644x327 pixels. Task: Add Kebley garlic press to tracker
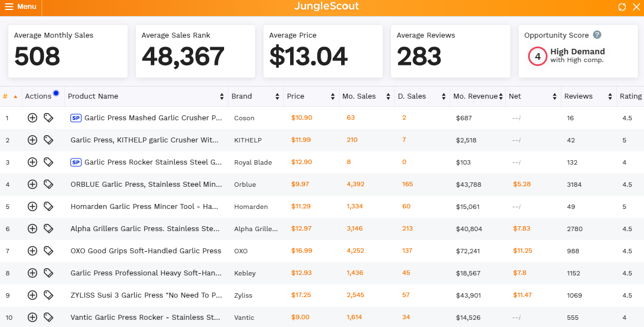(x=32, y=273)
